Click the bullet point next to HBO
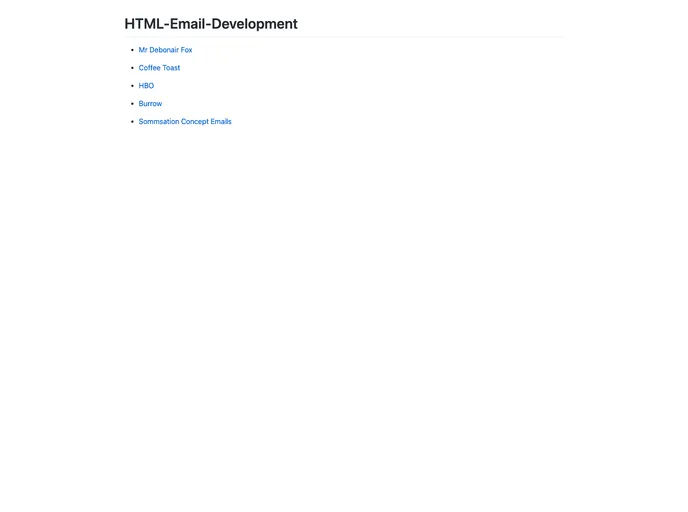This screenshot has height=512, width=688. (132, 86)
